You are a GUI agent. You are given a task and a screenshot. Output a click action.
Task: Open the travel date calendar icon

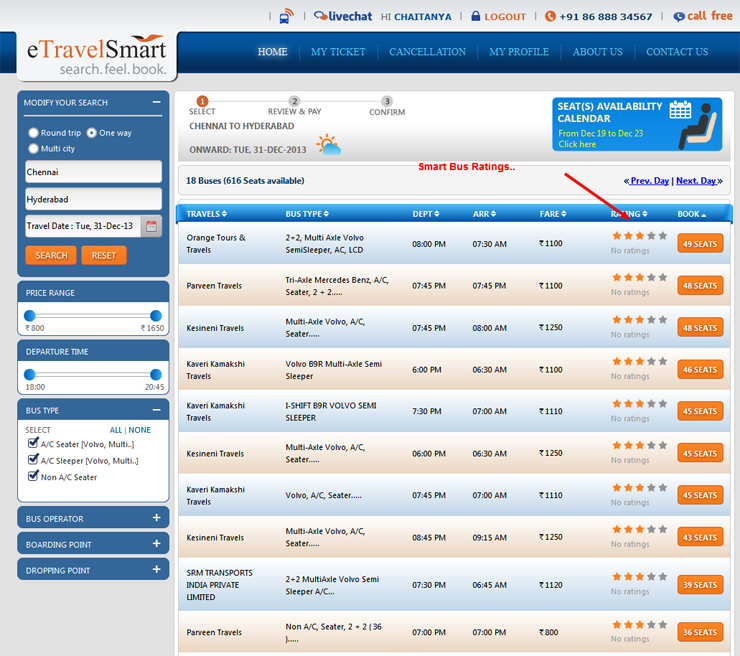click(x=151, y=226)
